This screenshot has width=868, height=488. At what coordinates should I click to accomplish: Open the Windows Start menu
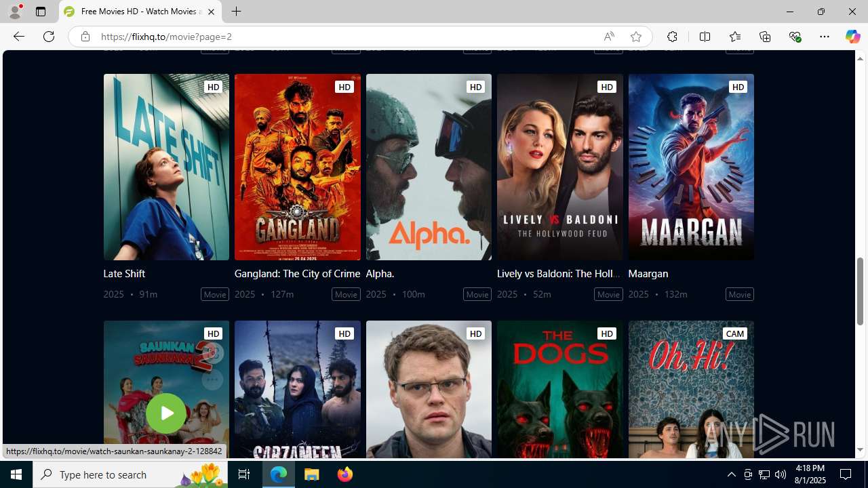[16, 474]
